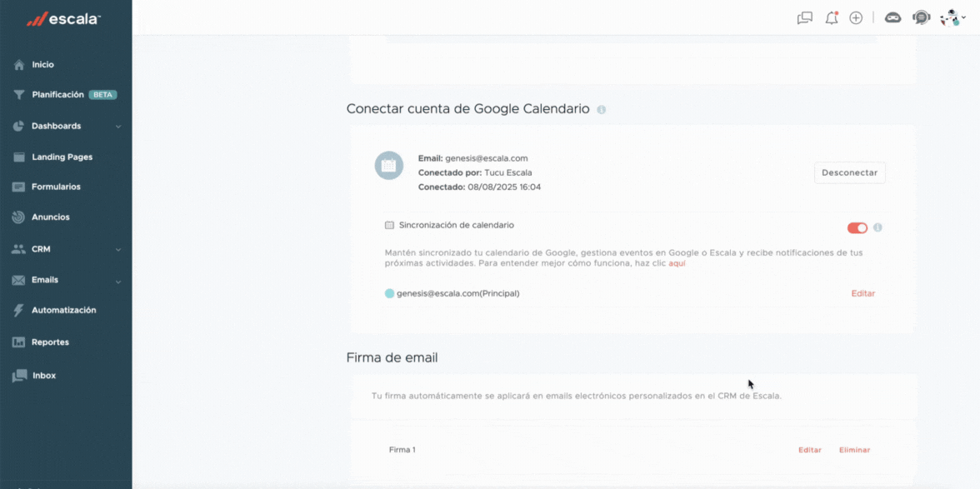Click the plus circle quick-add icon
The height and width of the screenshot is (489, 980).
click(x=856, y=17)
